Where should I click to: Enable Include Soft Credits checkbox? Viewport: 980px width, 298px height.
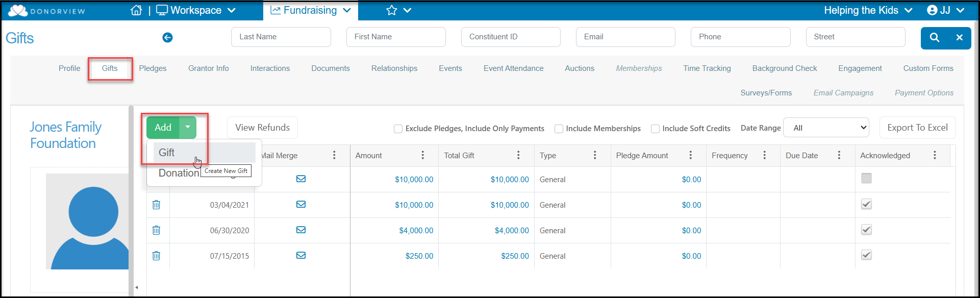coord(655,129)
